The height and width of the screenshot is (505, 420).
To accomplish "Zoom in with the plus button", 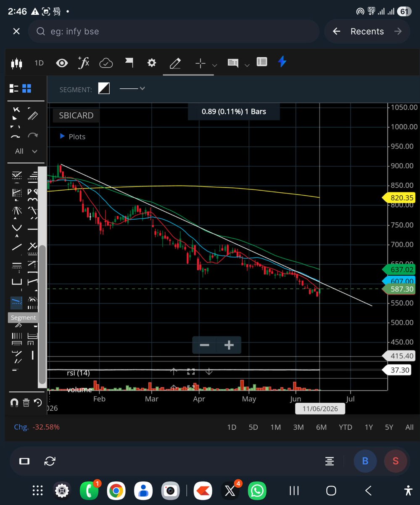I will (229, 345).
